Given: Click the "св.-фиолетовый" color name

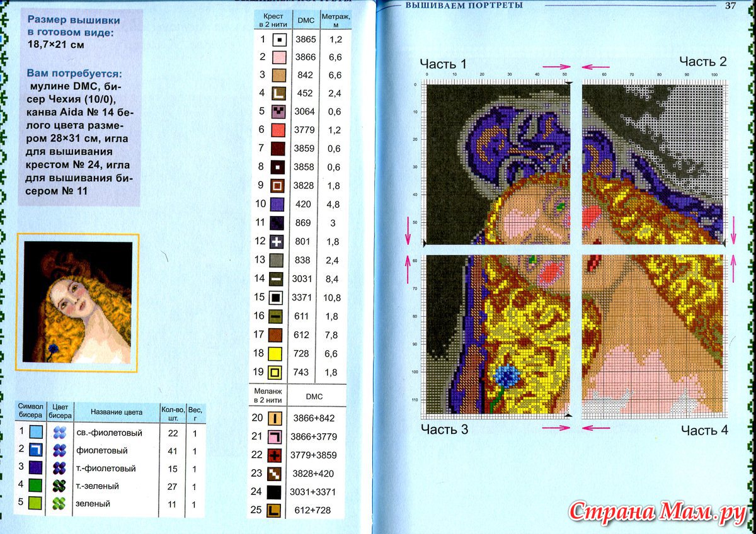Looking at the screenshot, I should (x=109, y=433).
